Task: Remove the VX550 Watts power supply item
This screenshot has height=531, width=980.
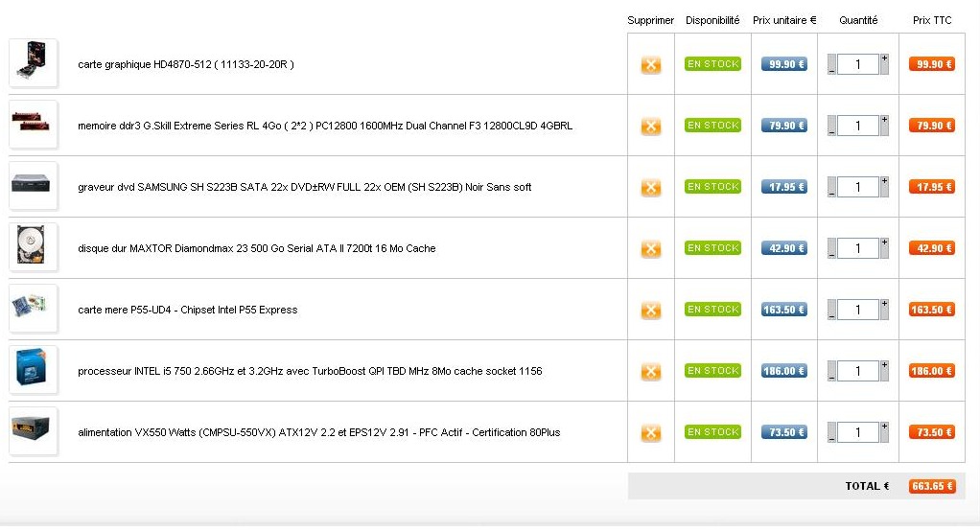Action: (651, 432)
